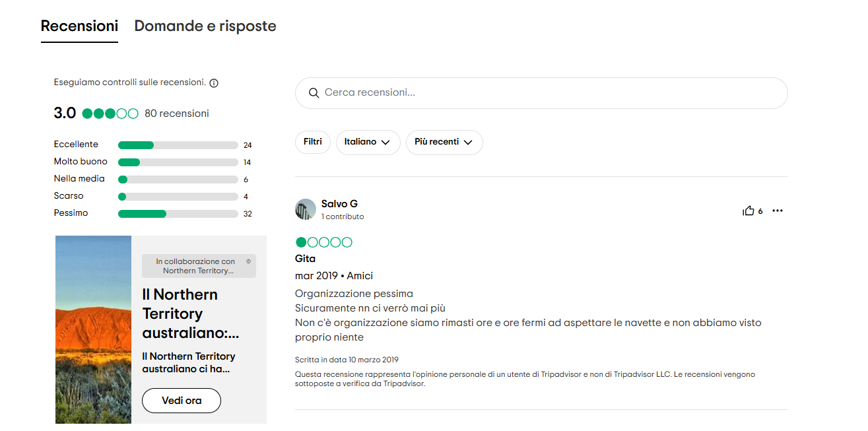The image size is (868, 431).
Task: Click the info icon beside review checks text
Action: (214, 83)
